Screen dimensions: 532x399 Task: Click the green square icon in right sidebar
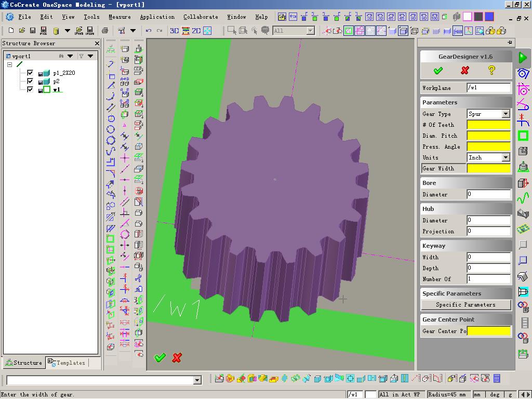[523, 136]
